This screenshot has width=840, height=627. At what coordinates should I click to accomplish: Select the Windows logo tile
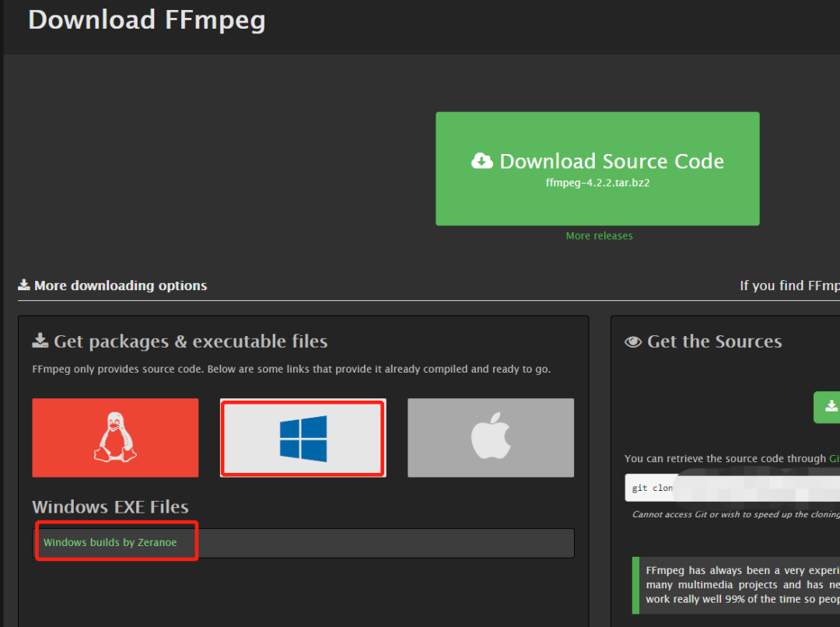point(303,438)
